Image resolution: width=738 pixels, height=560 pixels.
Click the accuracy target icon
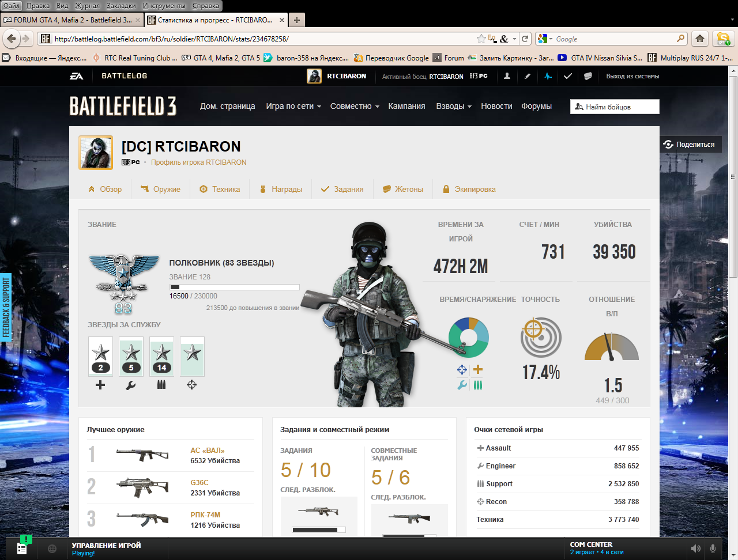tap(541, 338)
